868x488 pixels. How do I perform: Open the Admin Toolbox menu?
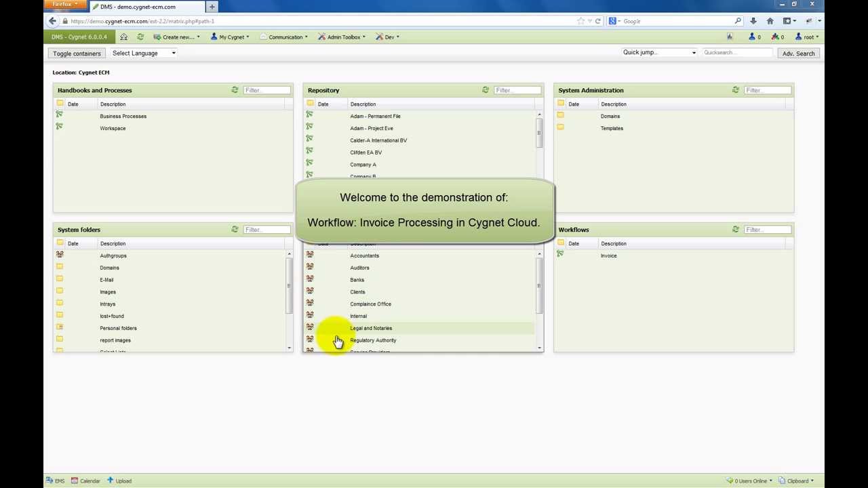342,37
